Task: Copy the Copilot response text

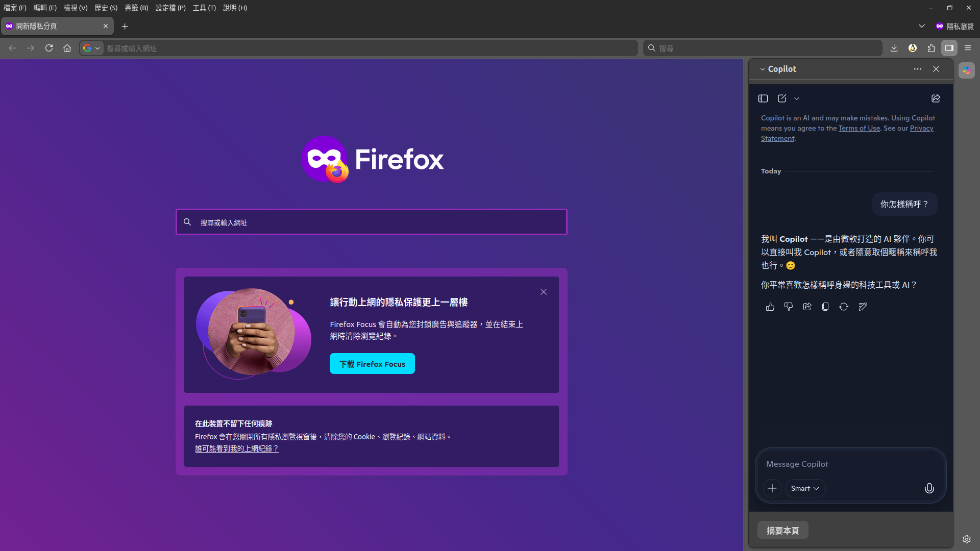Action: tap(825, 307)
